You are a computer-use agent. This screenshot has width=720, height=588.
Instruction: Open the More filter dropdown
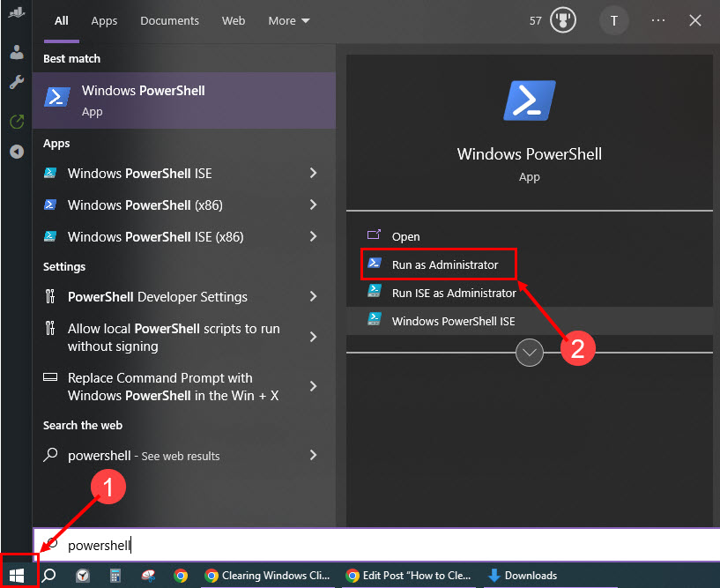289,20
